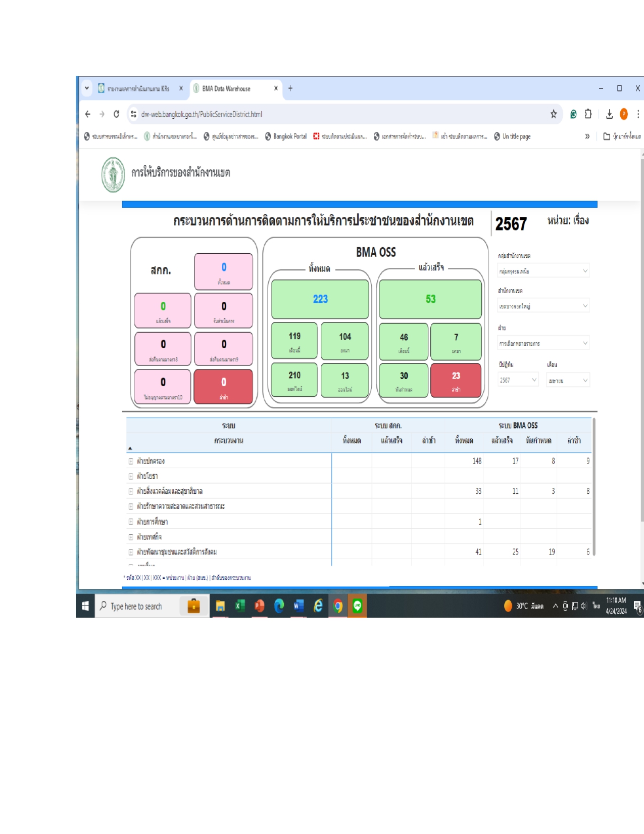Click the browser reload page icon

[x=116, y=114]
